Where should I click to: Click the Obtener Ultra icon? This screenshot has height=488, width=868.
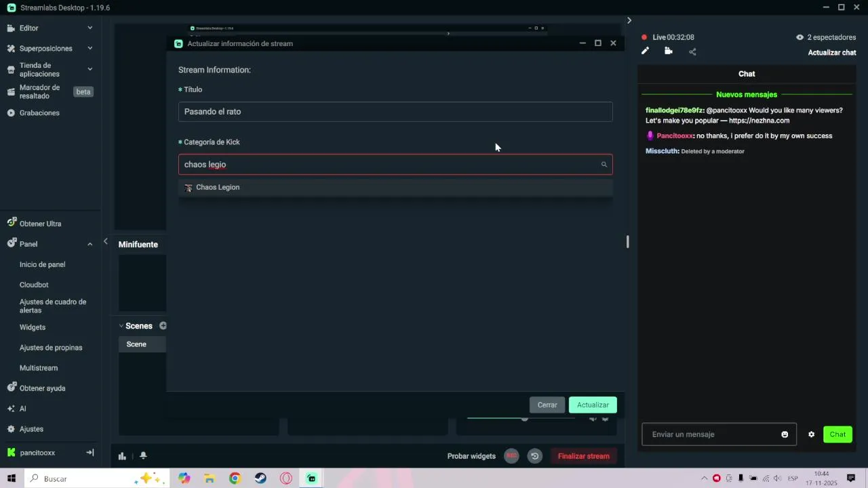(x=12, y=223)
